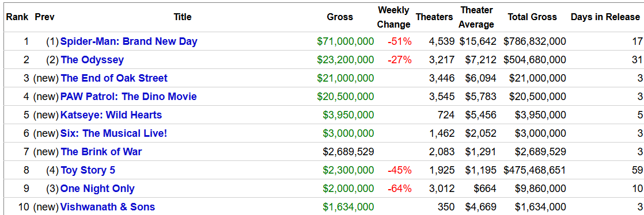Click the Theaters column header

point(434,17)
